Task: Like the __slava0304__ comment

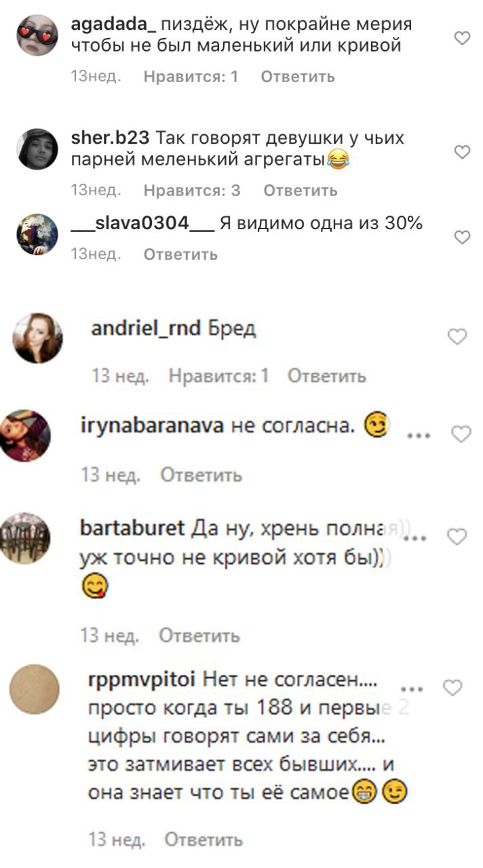Action: click(x=462, y=237)
